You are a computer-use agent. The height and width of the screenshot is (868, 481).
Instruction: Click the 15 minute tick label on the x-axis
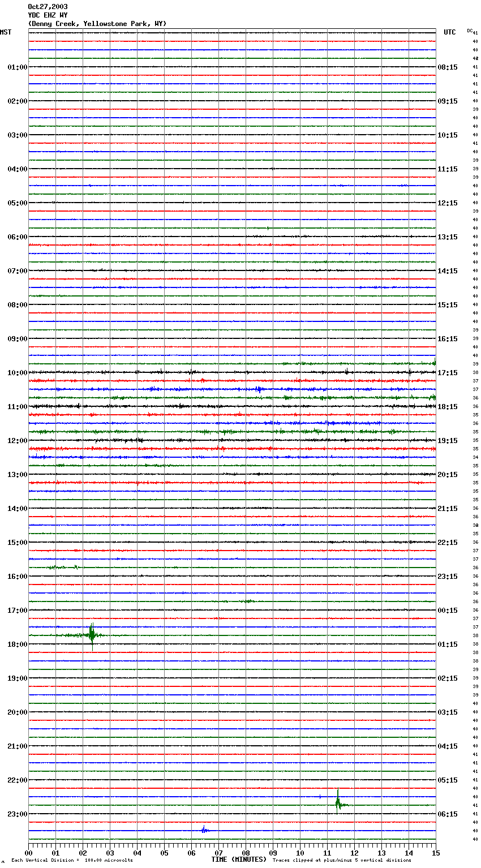(436, 853)
